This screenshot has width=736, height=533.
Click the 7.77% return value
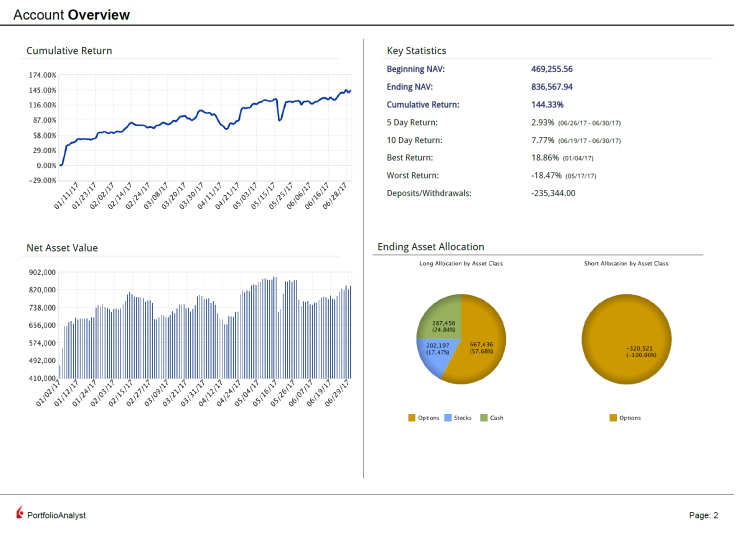[x=543, y=140]
